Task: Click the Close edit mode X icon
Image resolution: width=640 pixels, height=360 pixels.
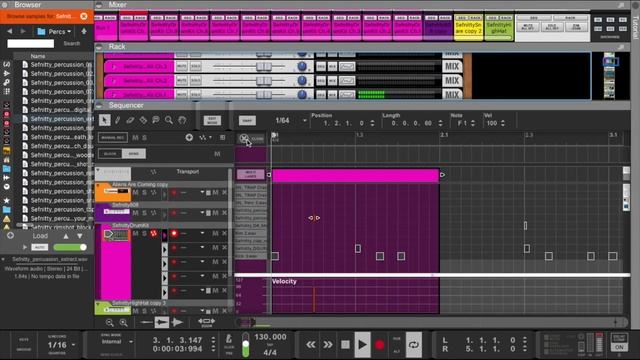Action: [x=244, y=138]
